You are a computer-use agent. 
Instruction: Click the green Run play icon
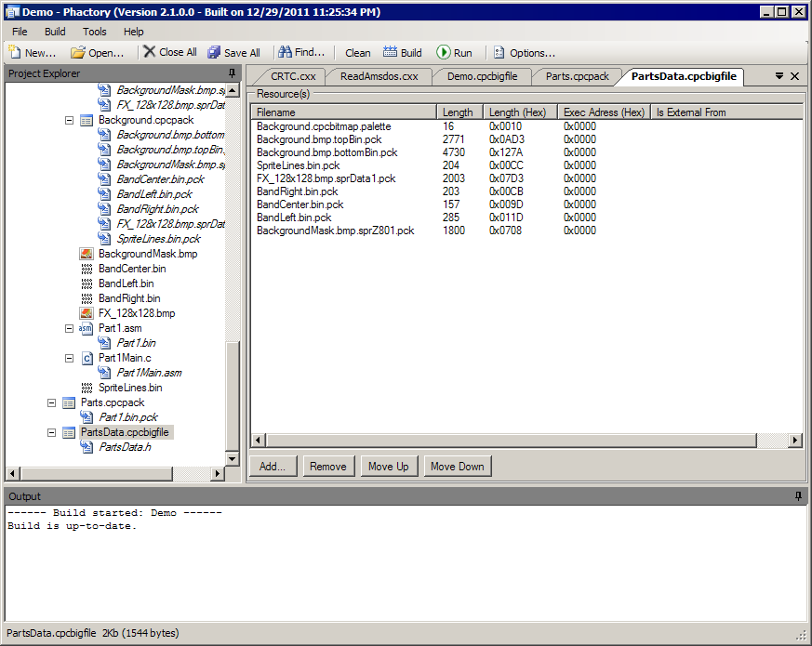pos(443,52)
